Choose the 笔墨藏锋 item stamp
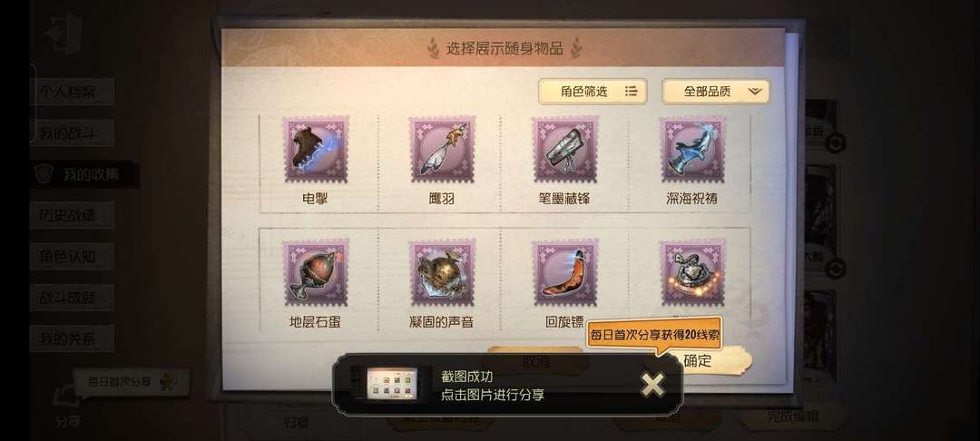980x441 pixels. point(565,150)
